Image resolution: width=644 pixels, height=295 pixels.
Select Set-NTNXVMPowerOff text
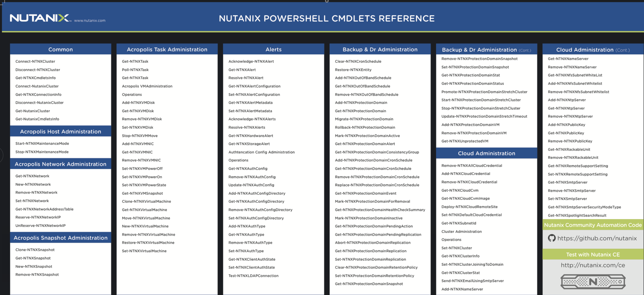click(142, 168)
